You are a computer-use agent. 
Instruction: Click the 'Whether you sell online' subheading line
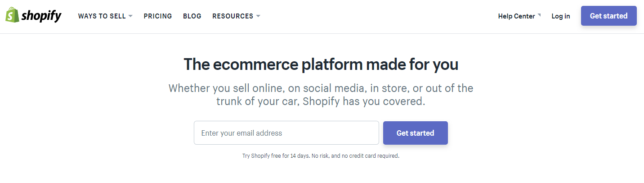coord(321,88)
